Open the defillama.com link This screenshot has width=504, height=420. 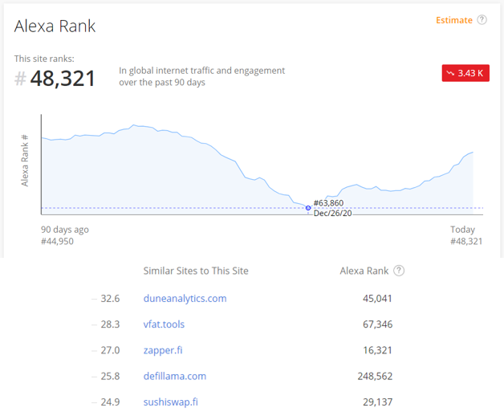point(175,376)
